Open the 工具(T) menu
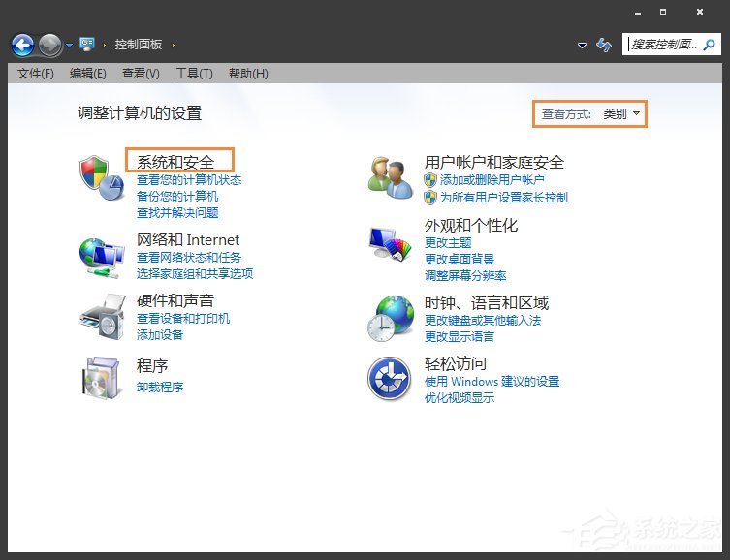Image resolution: width=730 pixels, height=560 pixels. click(194, 74)
